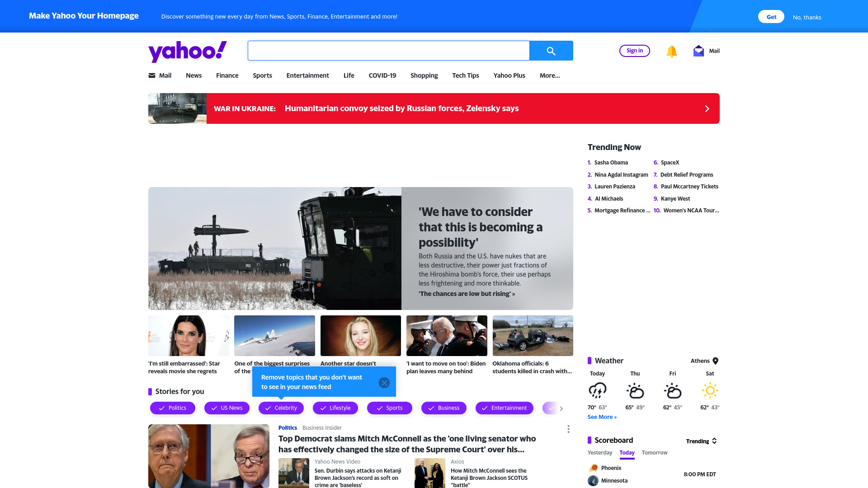Switch scoreboard to the Yesterday tab

(x=600, y=453)
